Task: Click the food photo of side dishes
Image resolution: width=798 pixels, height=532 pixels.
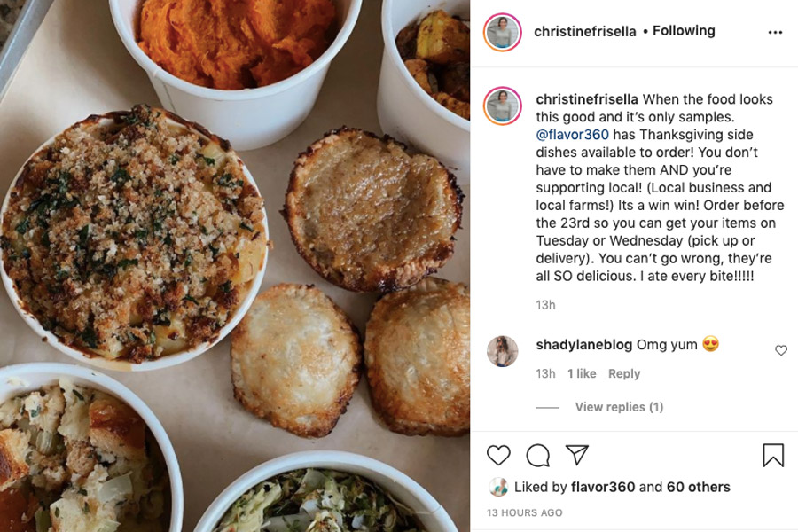Action: point(235,266)
